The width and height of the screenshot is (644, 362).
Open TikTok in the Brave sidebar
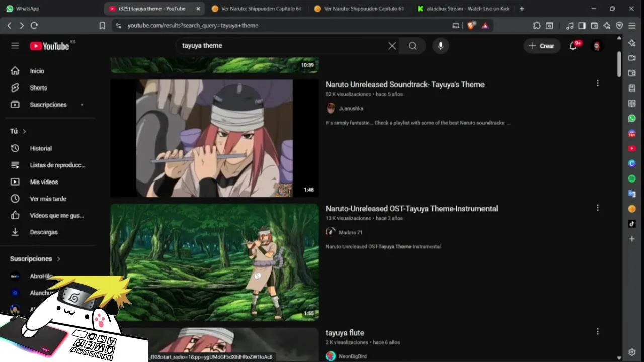(632, 224)
